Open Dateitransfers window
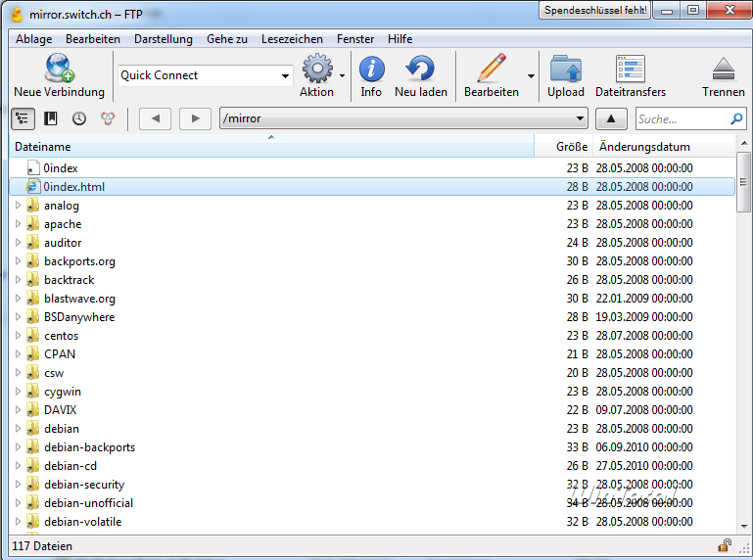This screenshot has width=753, height=560. point(631,76)
